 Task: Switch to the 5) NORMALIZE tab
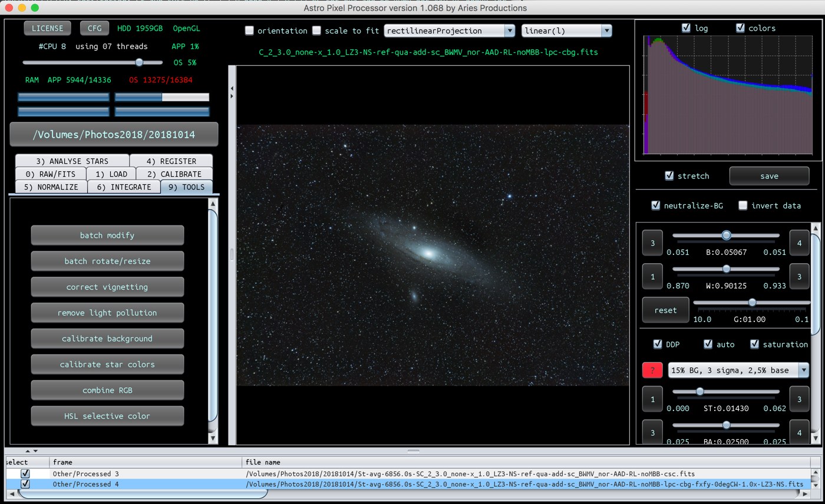pyautogui.click(x=51, y=187)
